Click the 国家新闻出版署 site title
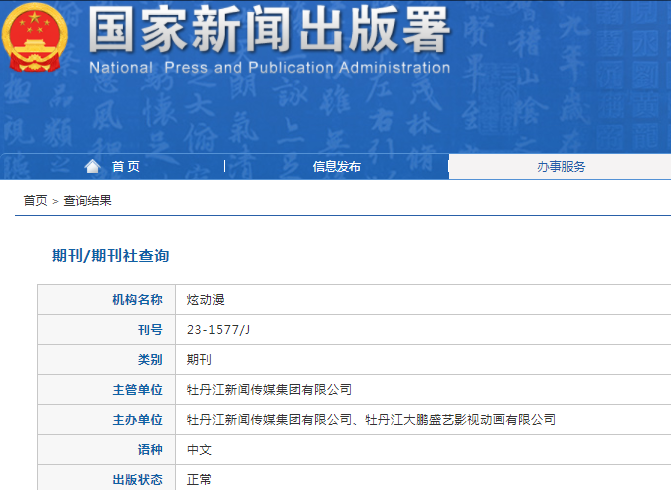 pyautogui.click(x=269, y=30)
